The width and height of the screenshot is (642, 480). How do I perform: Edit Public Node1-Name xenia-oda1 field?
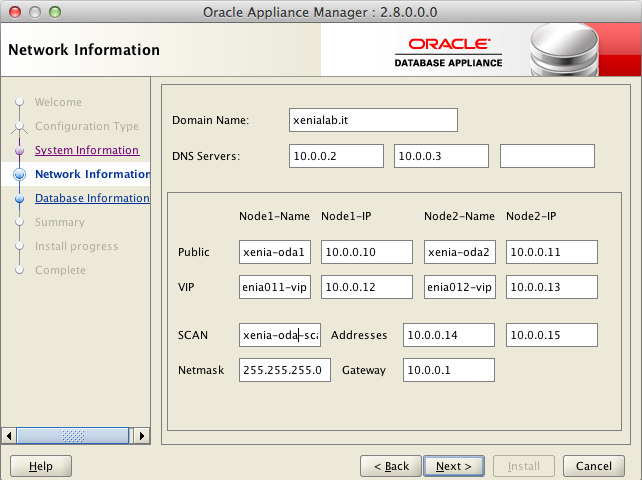(x=275, y=252)
